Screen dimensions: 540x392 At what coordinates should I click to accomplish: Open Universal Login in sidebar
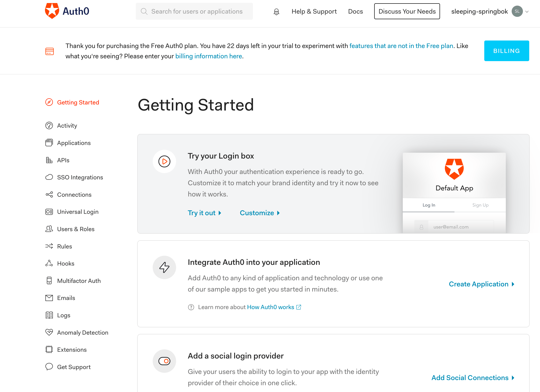click(78, 212)
